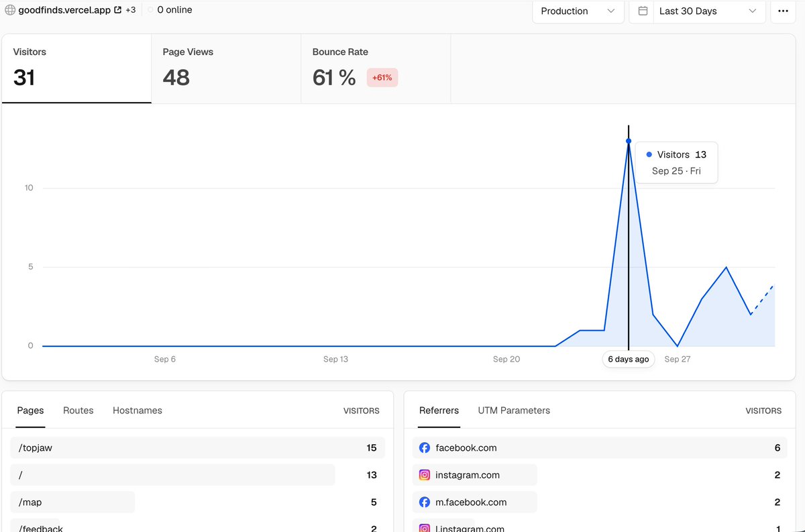Click the calendar icon in date picker
805x532 pixels.
click(643, 11)
